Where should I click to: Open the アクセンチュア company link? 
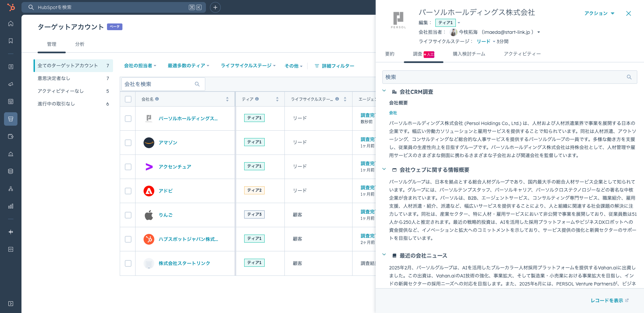tap(175, 167)
